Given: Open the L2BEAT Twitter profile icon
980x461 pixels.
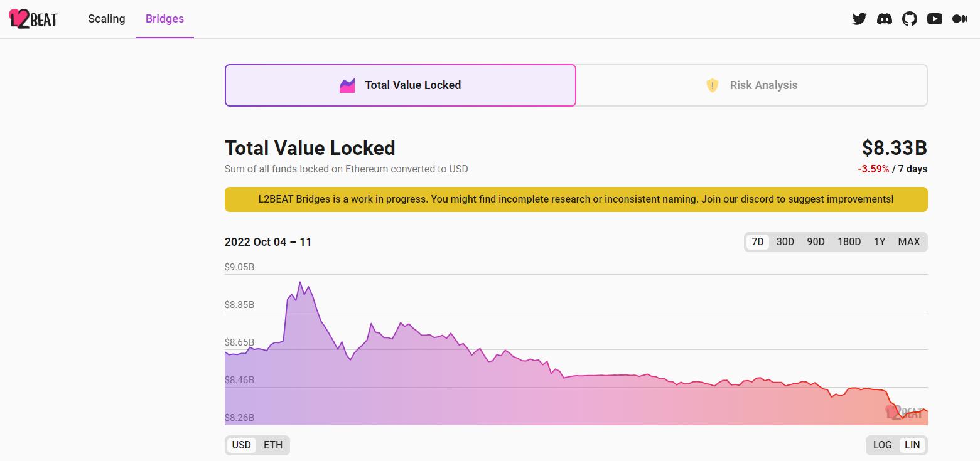Looking at the screenshot, I should click(859, 19).
